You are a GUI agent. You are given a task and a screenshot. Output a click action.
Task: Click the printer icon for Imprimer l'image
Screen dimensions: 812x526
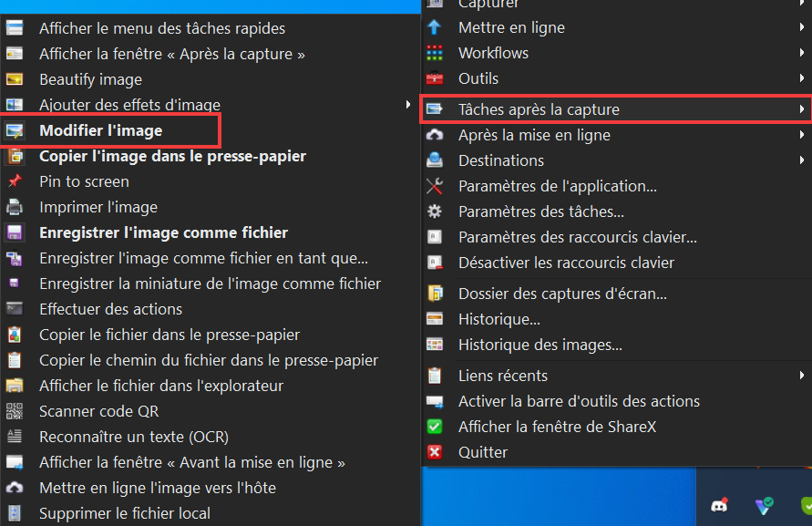(15, 207)
